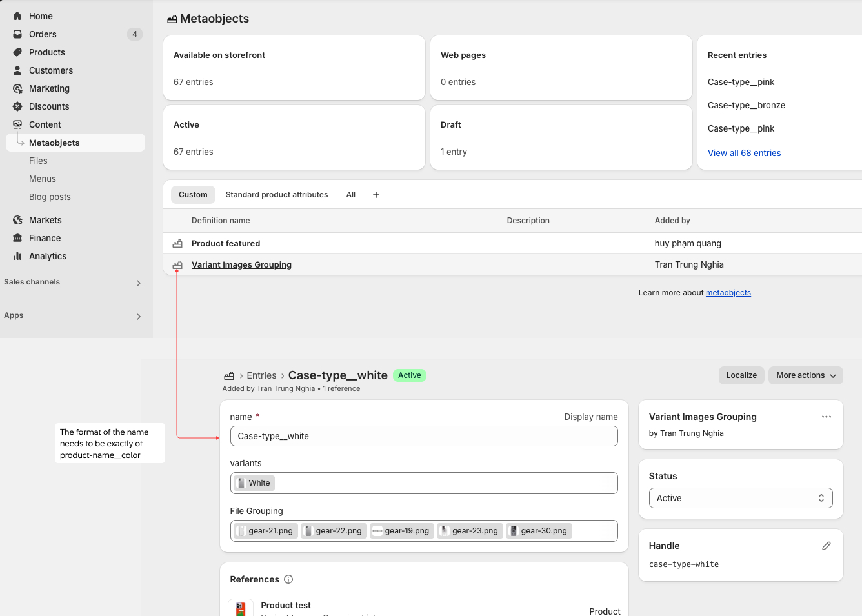The width and height of the screenshot is (862, 616).
Task: Open the Status Active dropdown
Action: [x=740, y=498]
